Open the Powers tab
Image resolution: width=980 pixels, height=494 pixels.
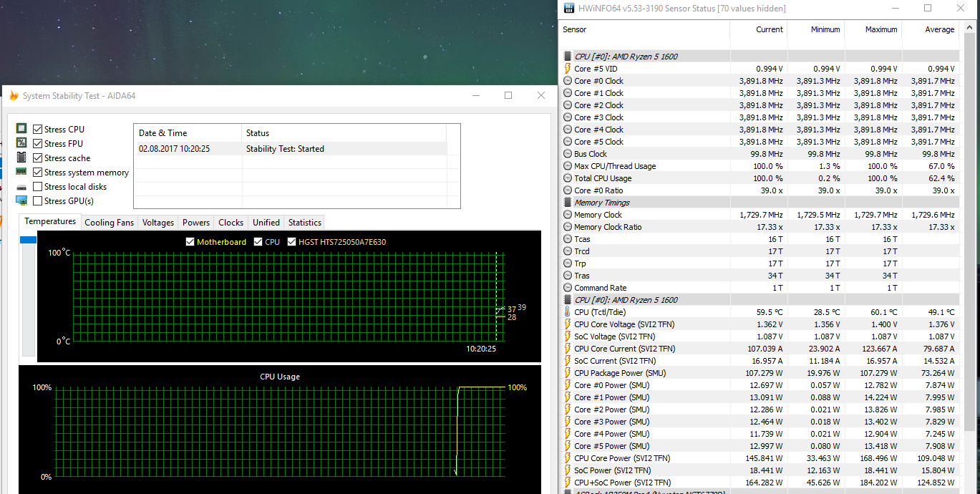coord(196,222)
